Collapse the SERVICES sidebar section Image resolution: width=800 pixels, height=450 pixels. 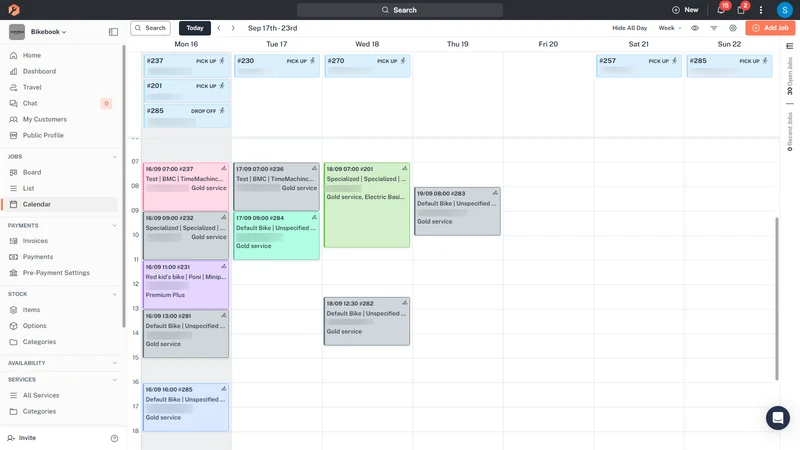pyautogui.click(x=114, y=380)
